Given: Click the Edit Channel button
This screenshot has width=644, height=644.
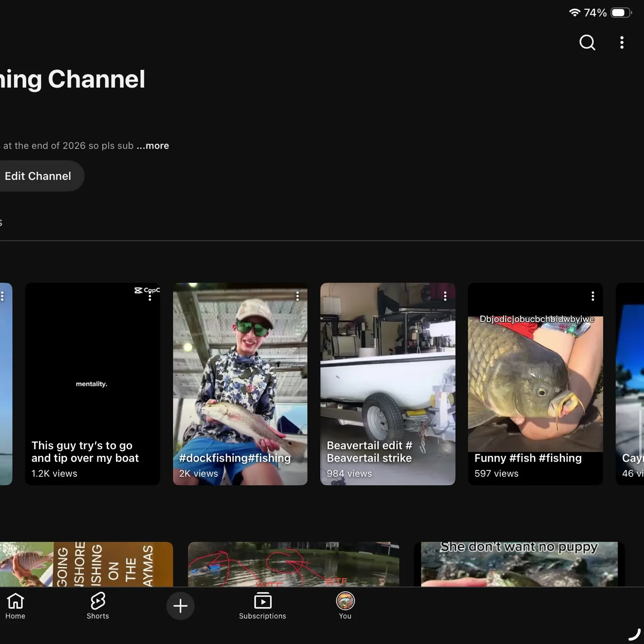Looking at the screenshot, I should pos(38,176).
